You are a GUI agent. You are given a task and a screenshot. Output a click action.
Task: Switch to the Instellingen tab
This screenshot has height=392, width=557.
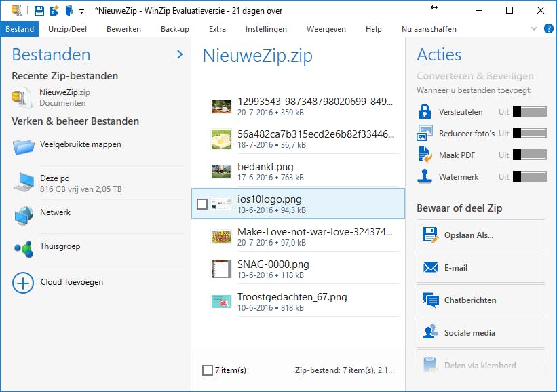[x=266, y=29]
